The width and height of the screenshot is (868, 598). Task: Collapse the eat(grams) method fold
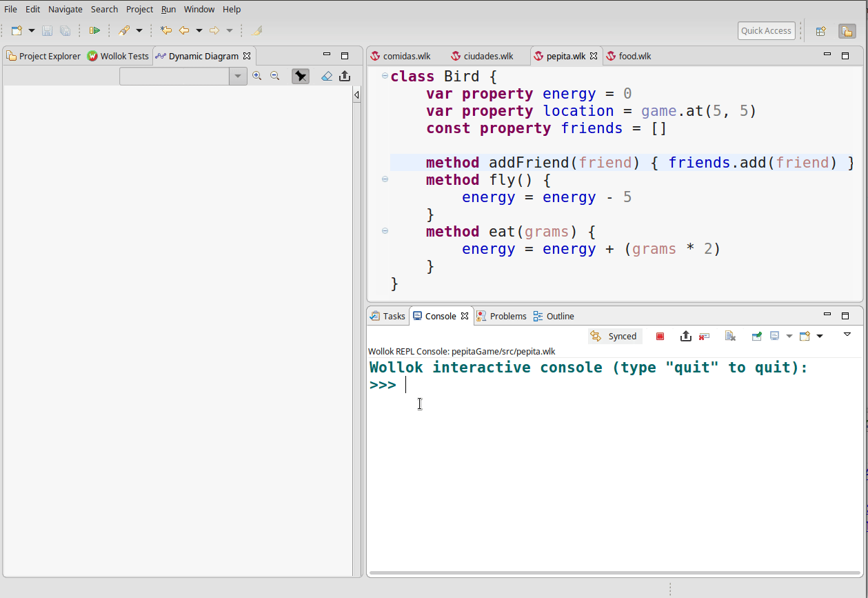point(385,231)
